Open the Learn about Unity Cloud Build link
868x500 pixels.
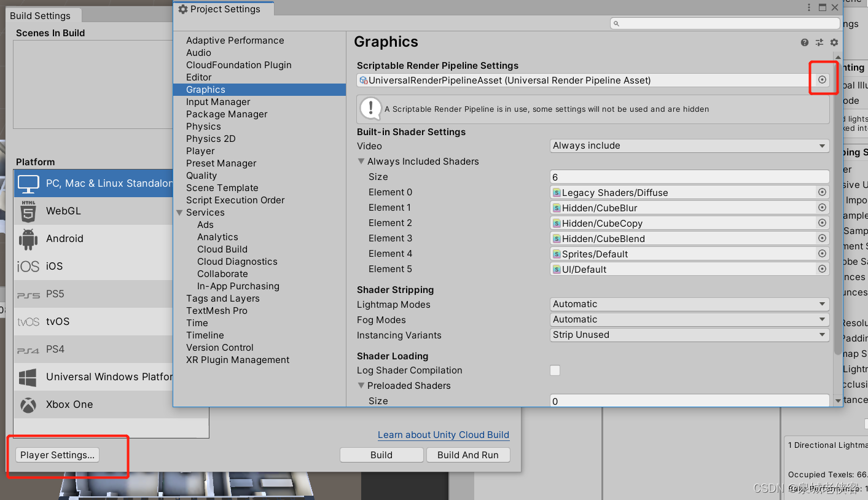(443, 434)
